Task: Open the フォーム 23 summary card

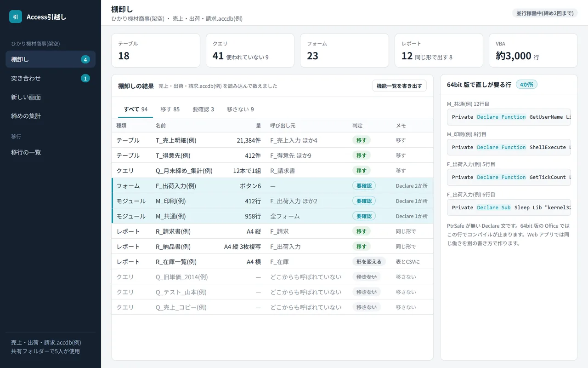Action: tap(345, 51)
